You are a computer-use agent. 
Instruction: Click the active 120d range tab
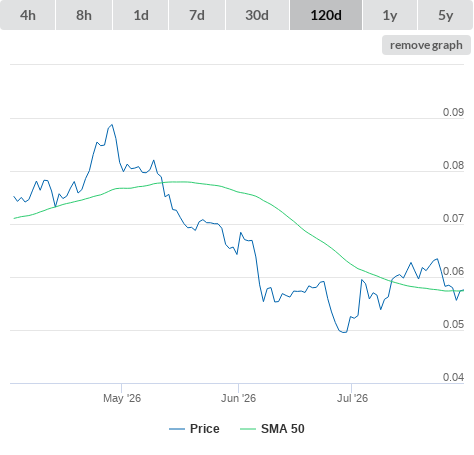pyautogui.click(x=326, y=15)
